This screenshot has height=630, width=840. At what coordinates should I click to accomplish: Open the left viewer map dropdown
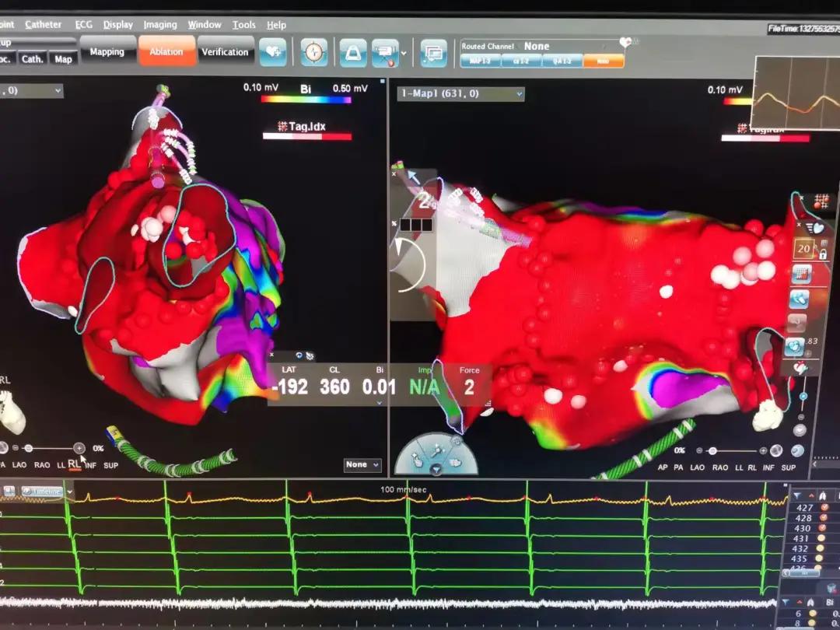(31, 91)
